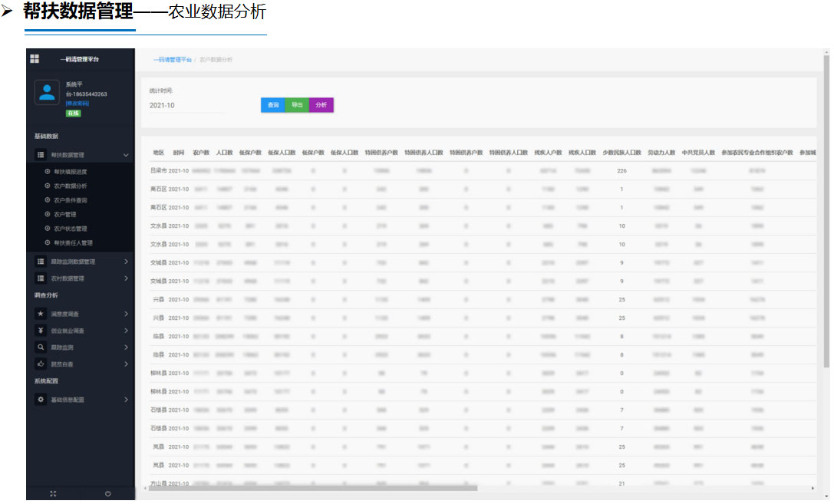Expand the 创业就业调查 chevron
This screenshot has width=834, height=504.
(x=126, y=331)
